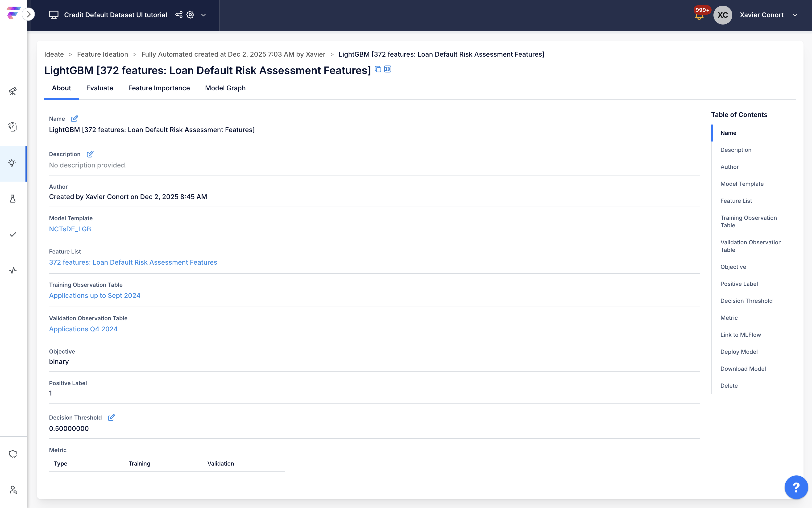Click the checkmark icon in sidebar
This screenshot has height=508, width=812.
coord(13,234)
